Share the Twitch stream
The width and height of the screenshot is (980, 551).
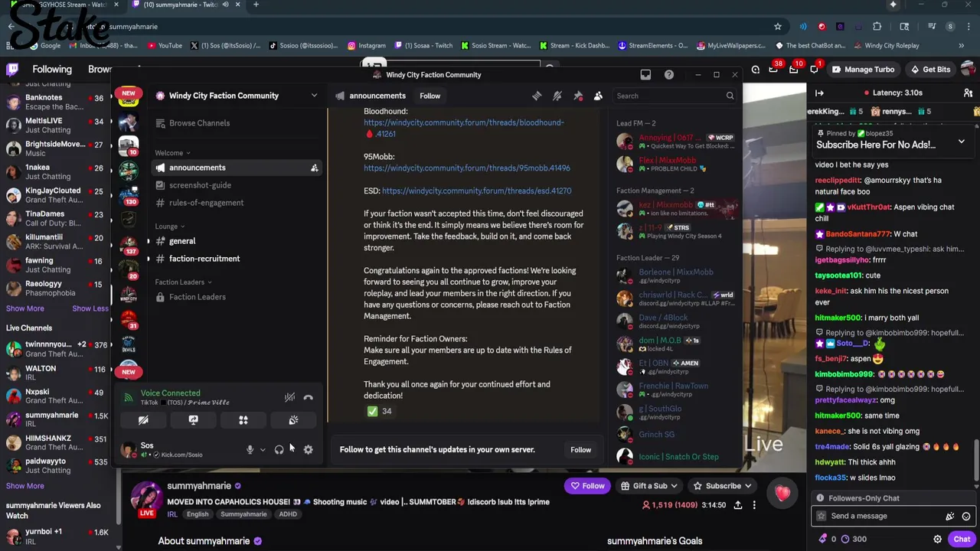tap(738, 505)
